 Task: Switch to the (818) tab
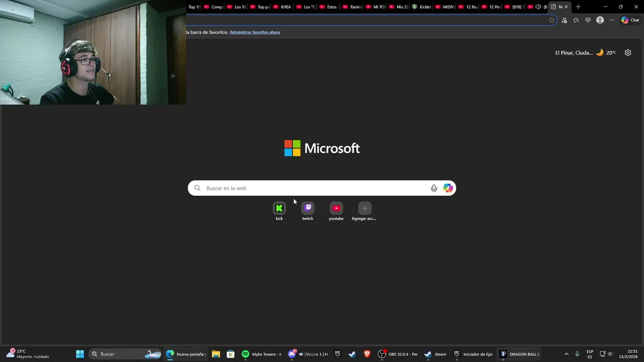coord(514,7)
